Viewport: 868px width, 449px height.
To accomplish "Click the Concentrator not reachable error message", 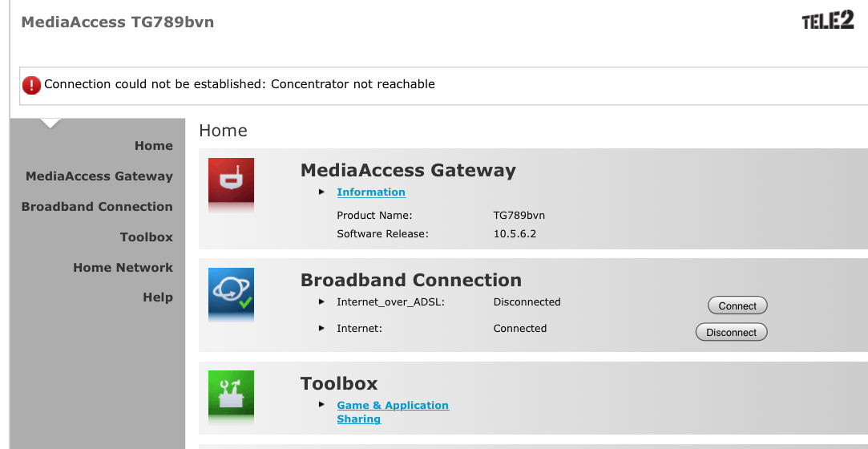I will (x=240, y=84).
